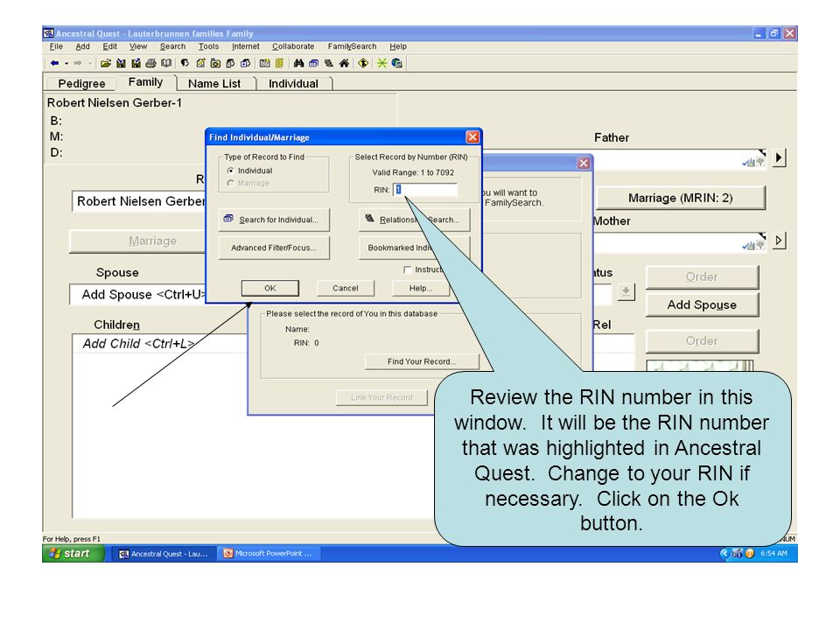Click the stacked pages toolbar icon
The height and width of the screenshot is (630, 840).
click(230, 63)
